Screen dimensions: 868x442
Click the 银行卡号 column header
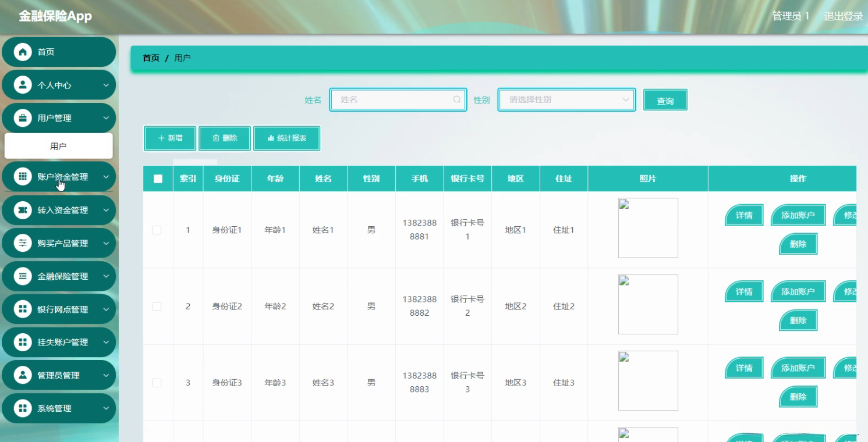467,179
